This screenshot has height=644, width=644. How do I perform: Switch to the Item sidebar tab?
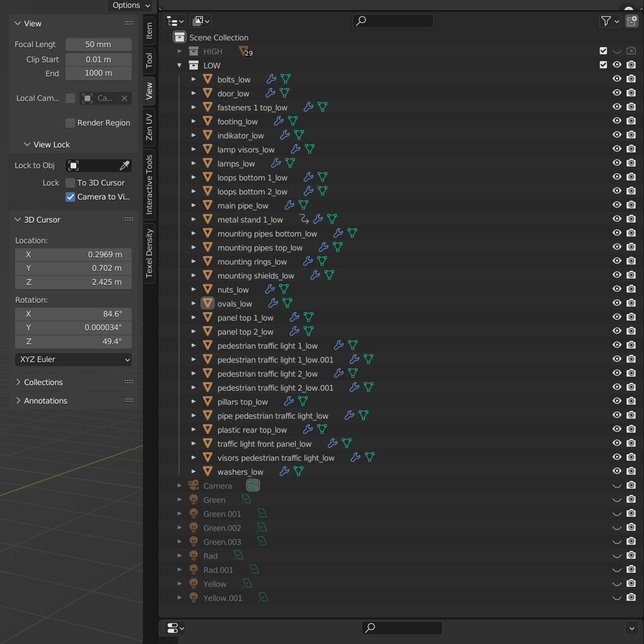coord(149,30)
